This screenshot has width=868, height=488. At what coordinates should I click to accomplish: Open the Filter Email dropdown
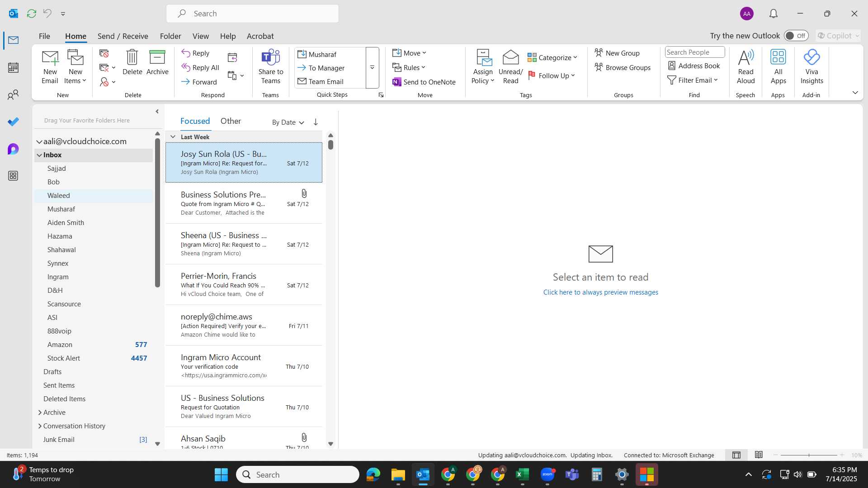(x=693, y=80)
